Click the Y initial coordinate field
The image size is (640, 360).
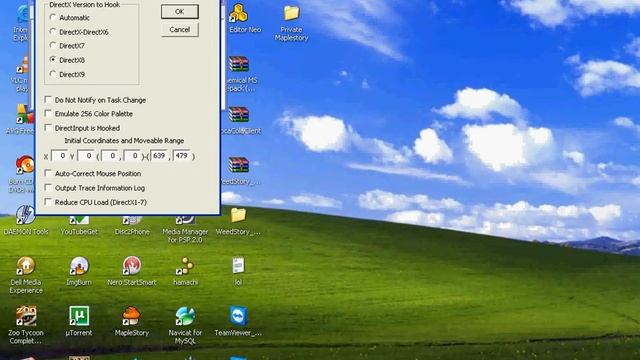(86, 156)
